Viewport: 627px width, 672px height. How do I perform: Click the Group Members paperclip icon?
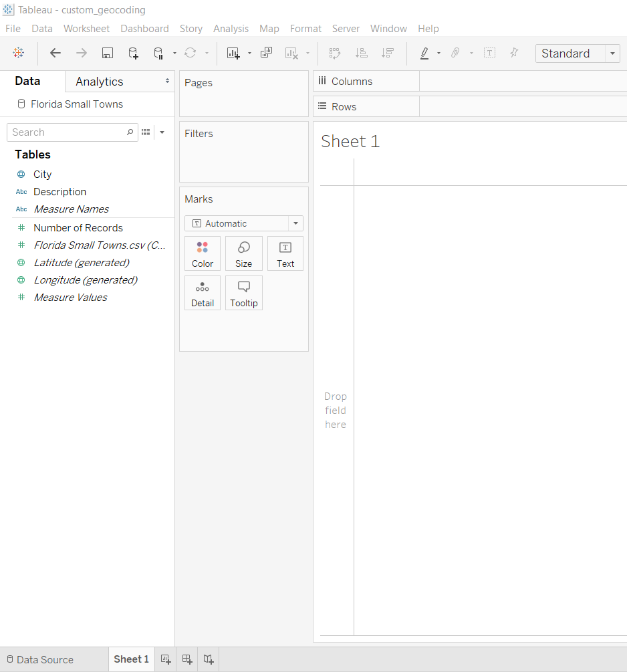click(x=455, y=53)
